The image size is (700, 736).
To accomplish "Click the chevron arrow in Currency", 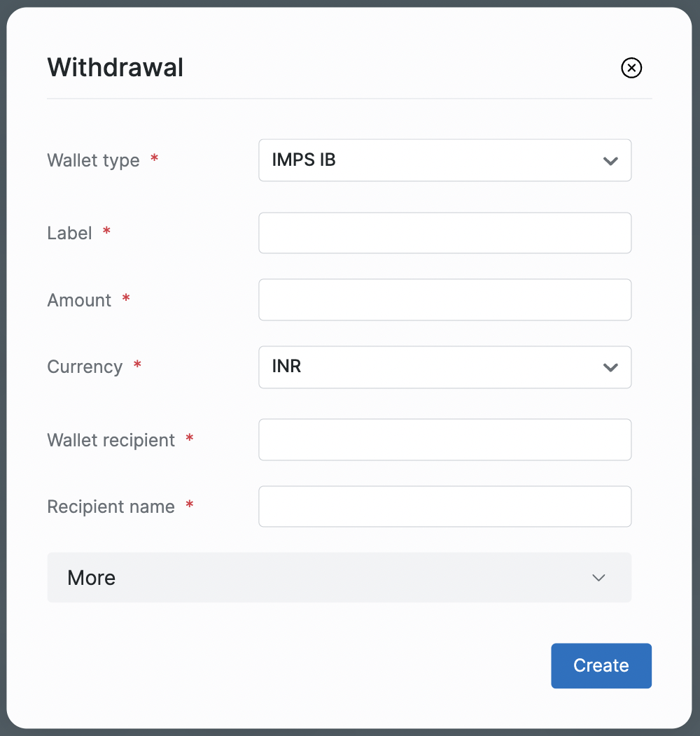I will click(610, 367).
